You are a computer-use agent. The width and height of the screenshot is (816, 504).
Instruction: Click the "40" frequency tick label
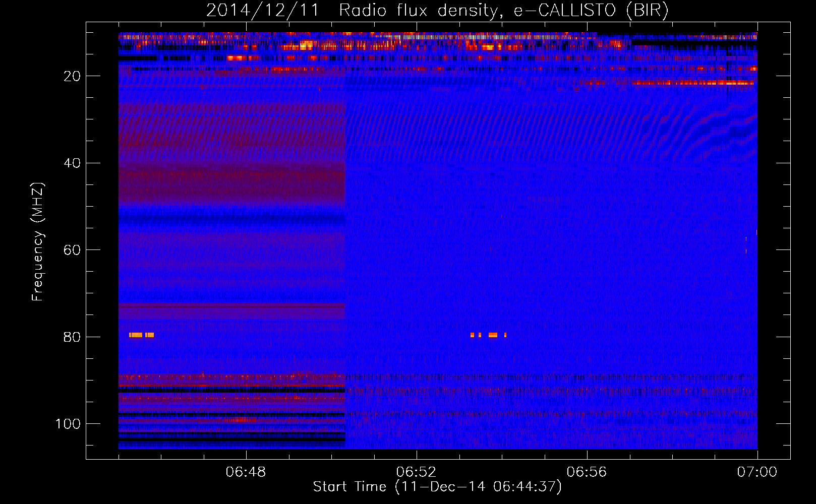pyautogui.click(x=73, y=163)
